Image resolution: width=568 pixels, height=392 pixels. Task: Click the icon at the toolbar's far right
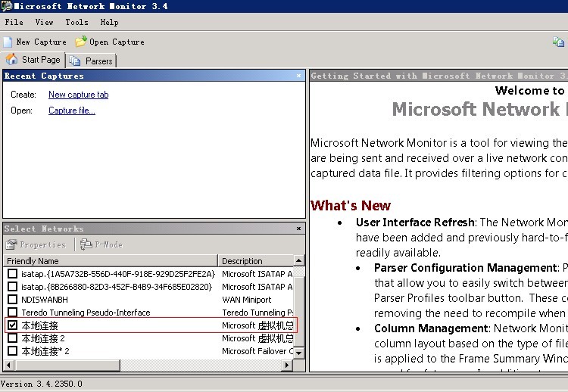coord(558,42)
